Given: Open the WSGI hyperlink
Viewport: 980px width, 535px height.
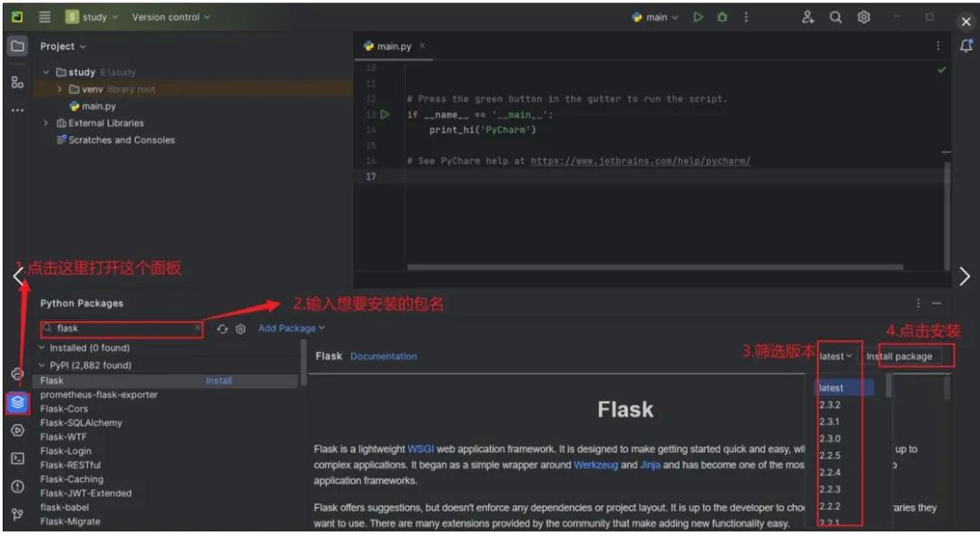Looking at the screenshot, I should (x=421, y=449).
